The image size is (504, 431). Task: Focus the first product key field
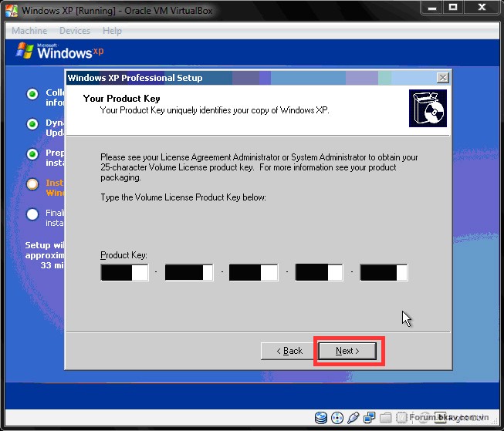coord(124,273)
